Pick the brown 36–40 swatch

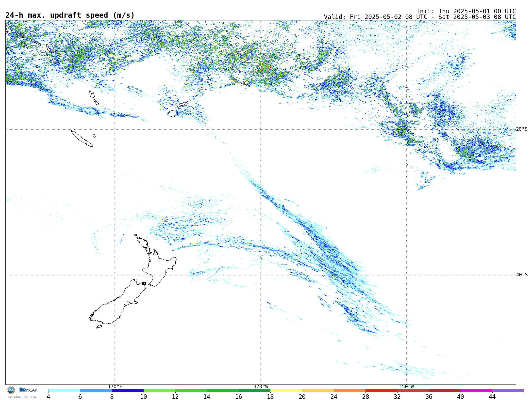445,391
